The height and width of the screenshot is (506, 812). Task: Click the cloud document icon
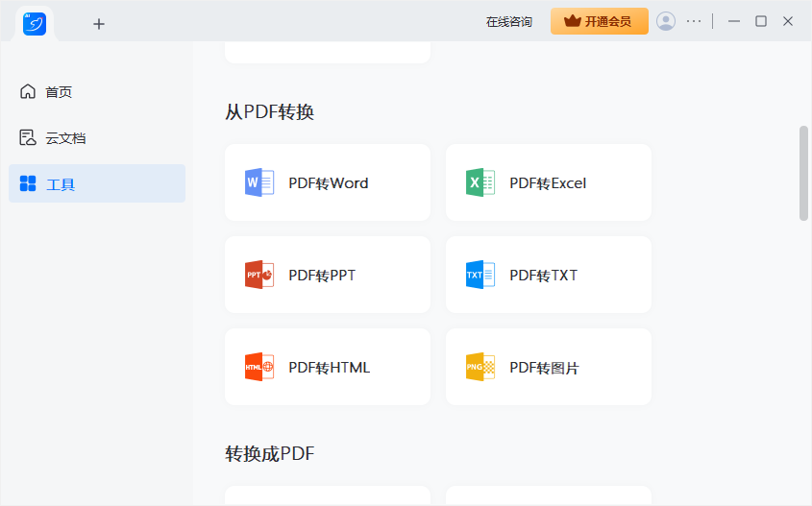click(28, 137)
